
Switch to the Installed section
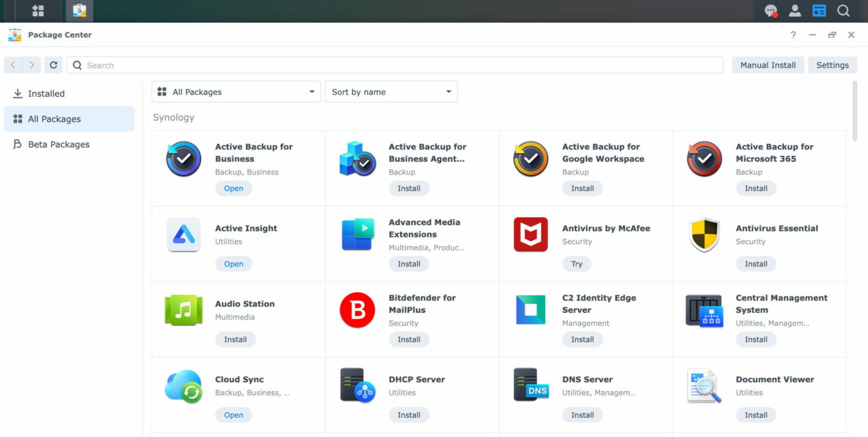(x=45, y=93)
